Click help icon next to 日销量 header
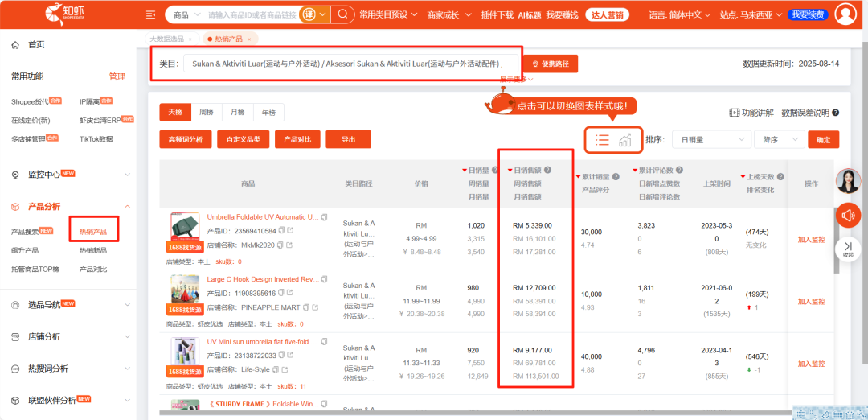The image size is (868, 420). pos(494,170)
